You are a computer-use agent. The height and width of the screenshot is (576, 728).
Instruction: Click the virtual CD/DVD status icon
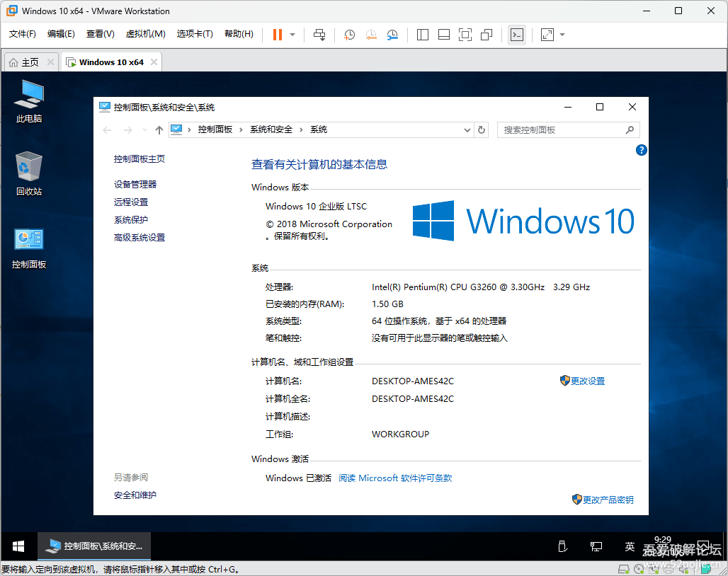tap(638, 568)
